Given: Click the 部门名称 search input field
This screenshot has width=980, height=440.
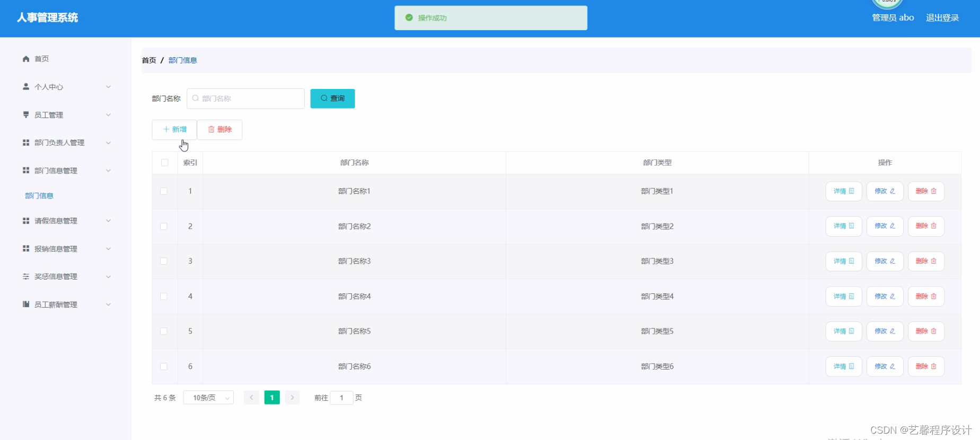Looking at the screenshot, I should (246, 98).
